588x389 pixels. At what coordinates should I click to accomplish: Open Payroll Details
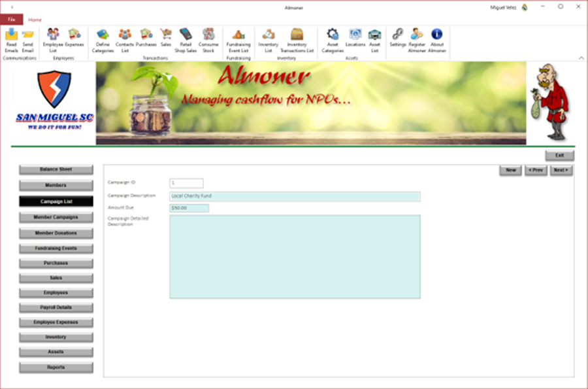click(56, 307)
